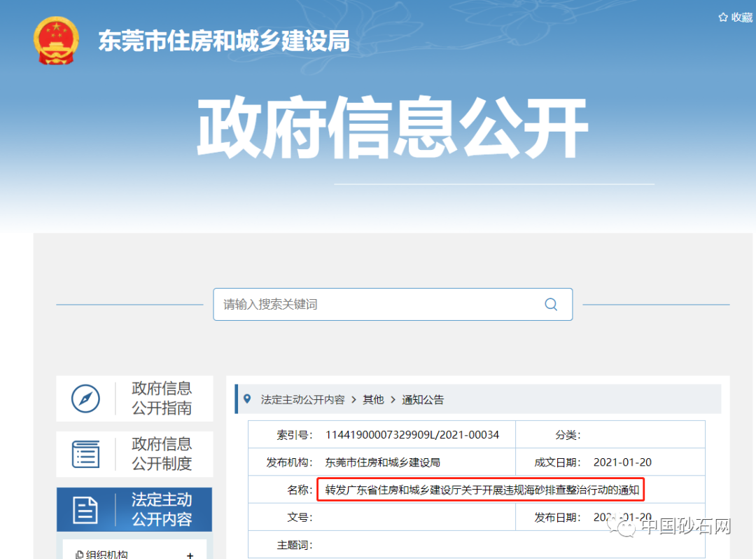Viewport: 756px width, 559px height.
Task: Click the 组织机构 item icon
Action: click(x=78, y=555)
